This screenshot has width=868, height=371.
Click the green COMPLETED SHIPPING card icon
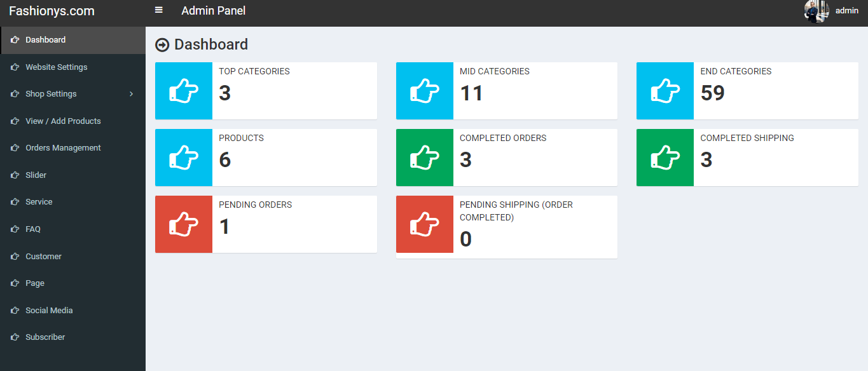tap(665, 158)
